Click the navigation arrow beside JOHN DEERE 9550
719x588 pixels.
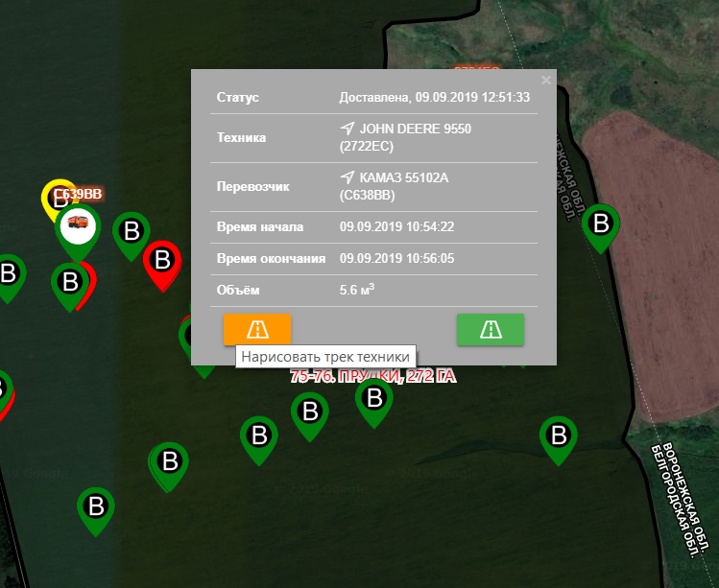coord(348,129)
